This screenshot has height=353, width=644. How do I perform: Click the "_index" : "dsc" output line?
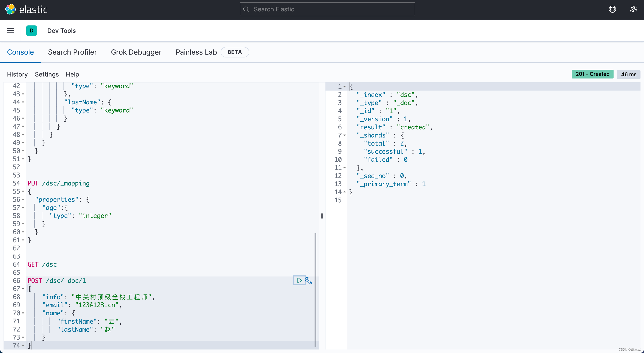coord(387,95)
